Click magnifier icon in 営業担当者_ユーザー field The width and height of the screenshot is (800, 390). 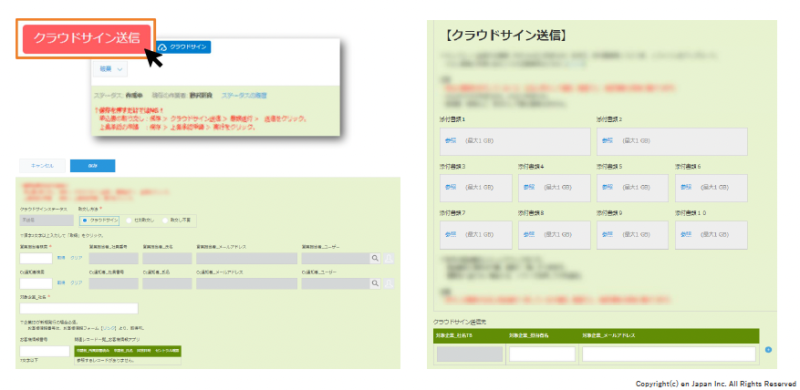375,258
